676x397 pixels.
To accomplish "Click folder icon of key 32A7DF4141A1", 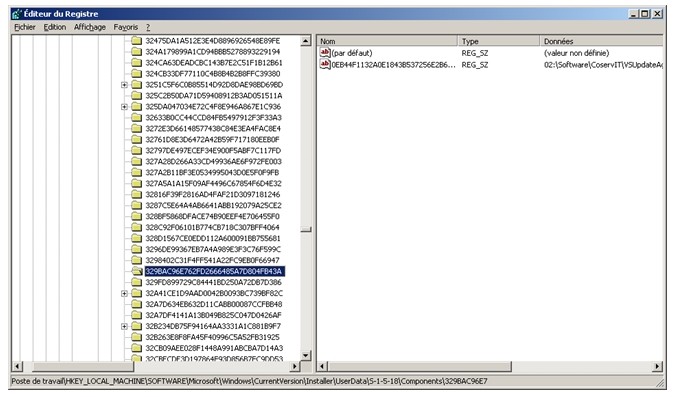I will [137, 316].
